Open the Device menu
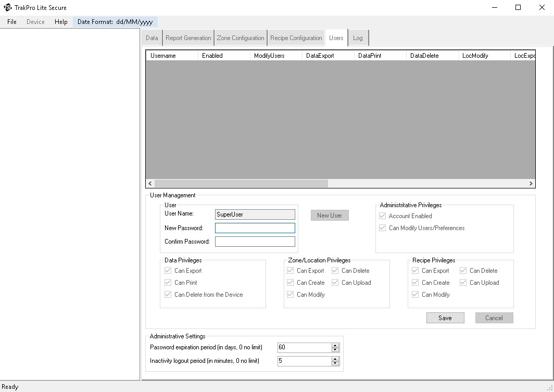Image resolution: width=554 pixels, height=392 pixels. coord(35,22)
